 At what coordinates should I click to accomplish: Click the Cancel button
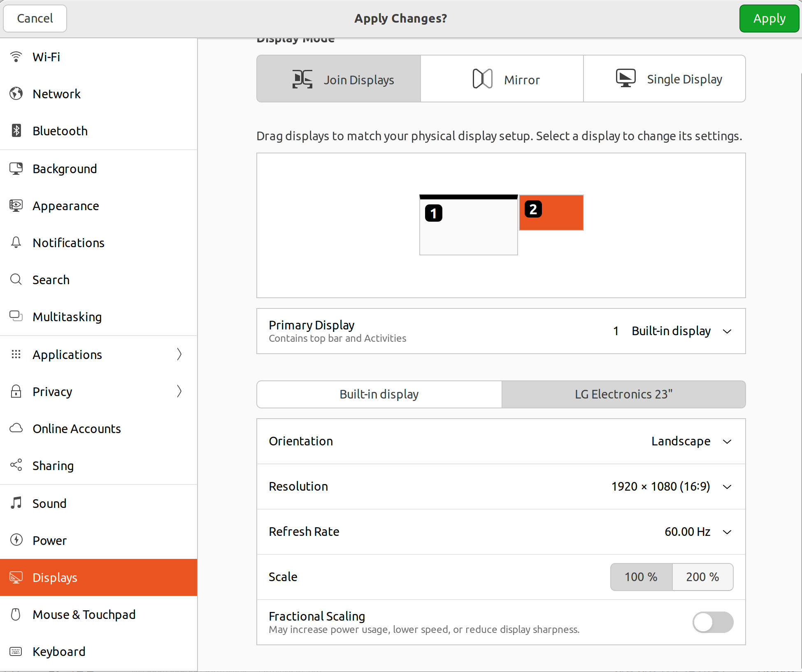tap(35, 19)
